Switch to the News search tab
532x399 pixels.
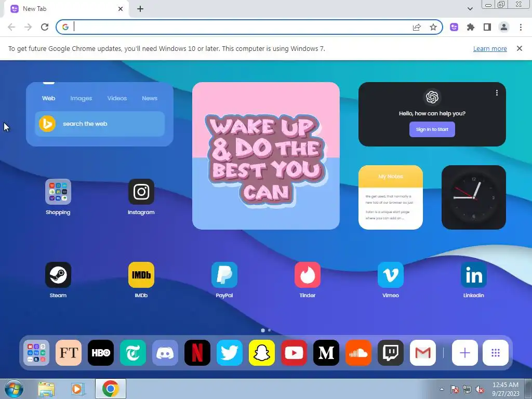coord(150,98)
